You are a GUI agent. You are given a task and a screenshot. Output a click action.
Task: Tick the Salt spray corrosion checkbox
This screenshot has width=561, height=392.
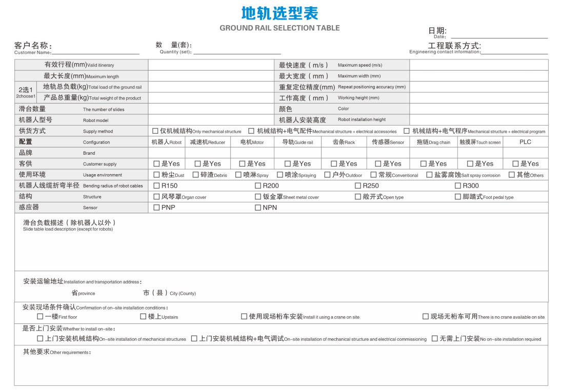point(430,175)
